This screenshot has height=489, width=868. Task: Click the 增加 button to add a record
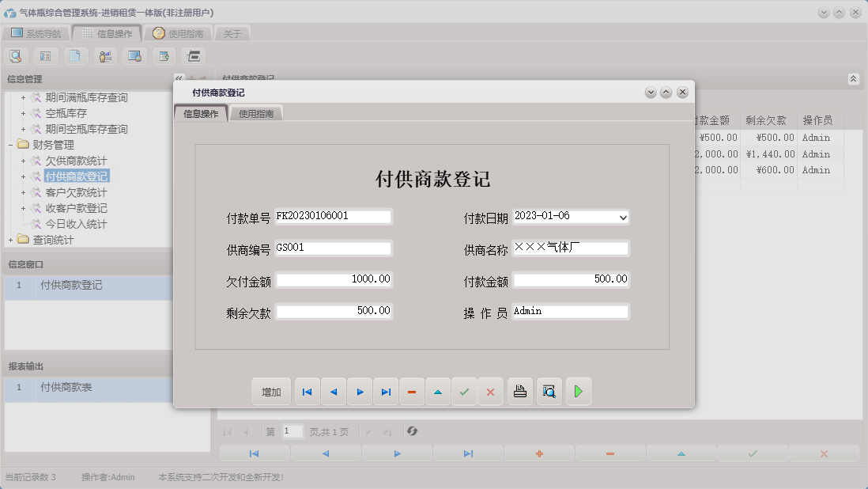click(x=271, y=391)
